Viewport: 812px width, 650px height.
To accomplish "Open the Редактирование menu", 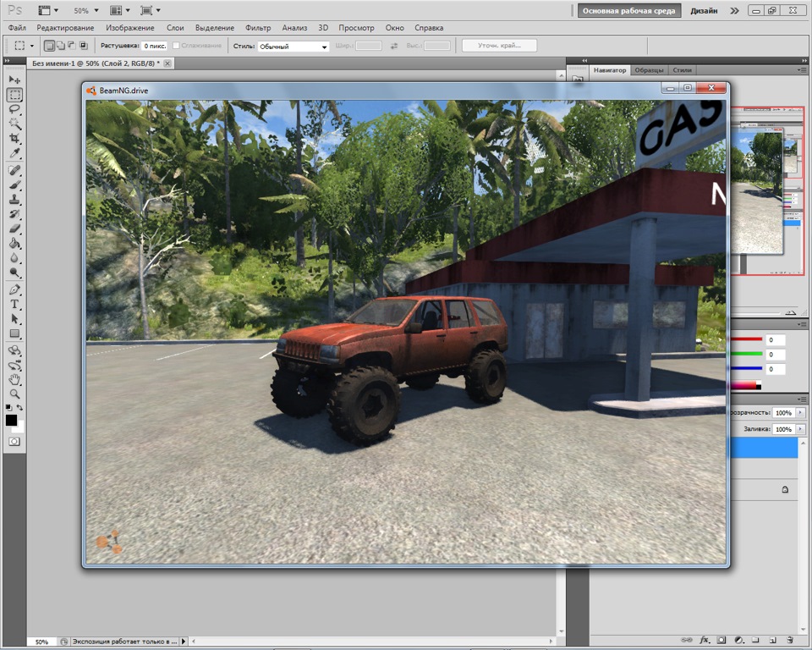I will pyautogui.click(x=65, y=28).
